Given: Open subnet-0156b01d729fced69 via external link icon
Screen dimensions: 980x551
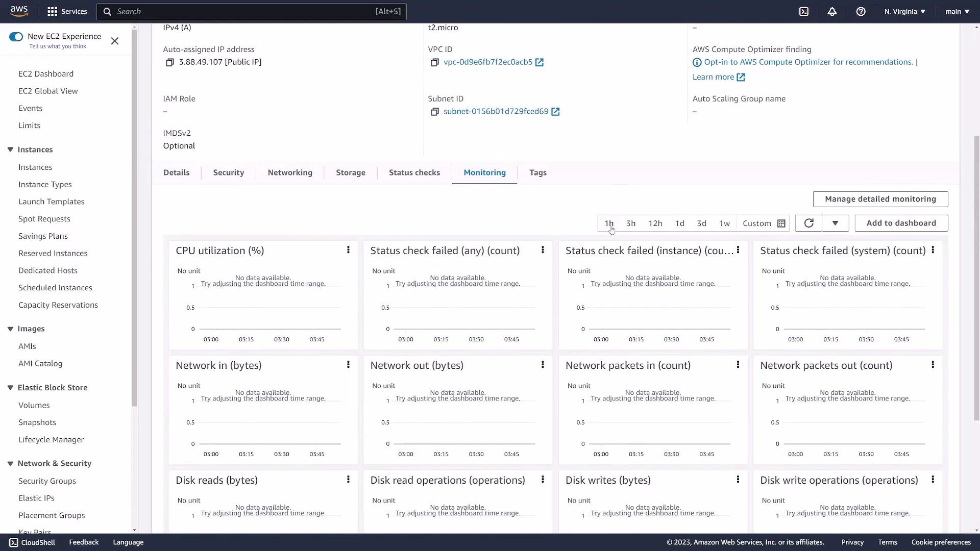Looking at the screenshot, I should pos(556,111).
